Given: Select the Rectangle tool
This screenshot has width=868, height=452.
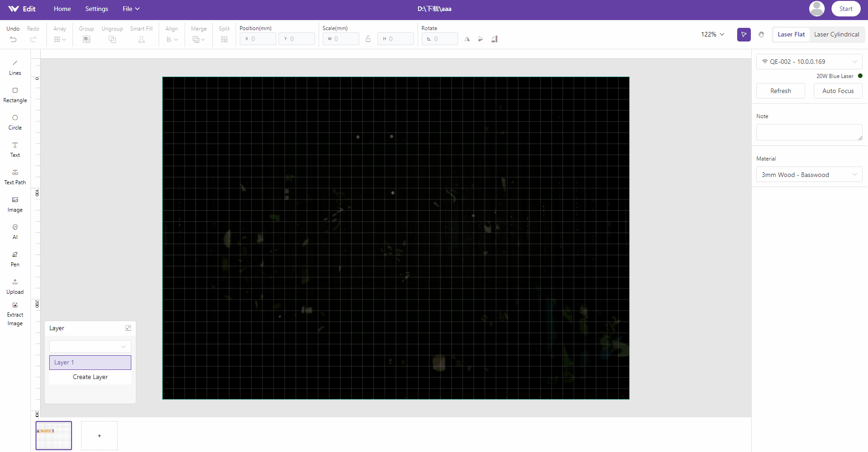Looking at the screenshot, I should coord(15,95).
